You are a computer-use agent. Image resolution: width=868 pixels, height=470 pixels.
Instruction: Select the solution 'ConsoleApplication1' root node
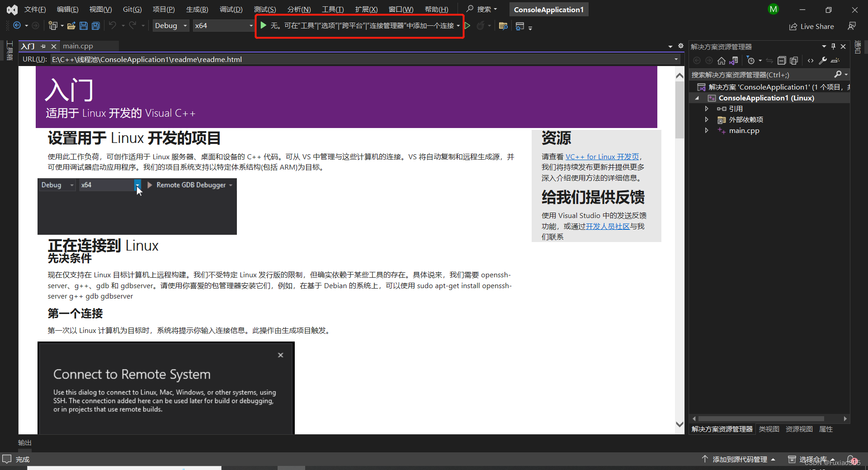pos(774,87)
